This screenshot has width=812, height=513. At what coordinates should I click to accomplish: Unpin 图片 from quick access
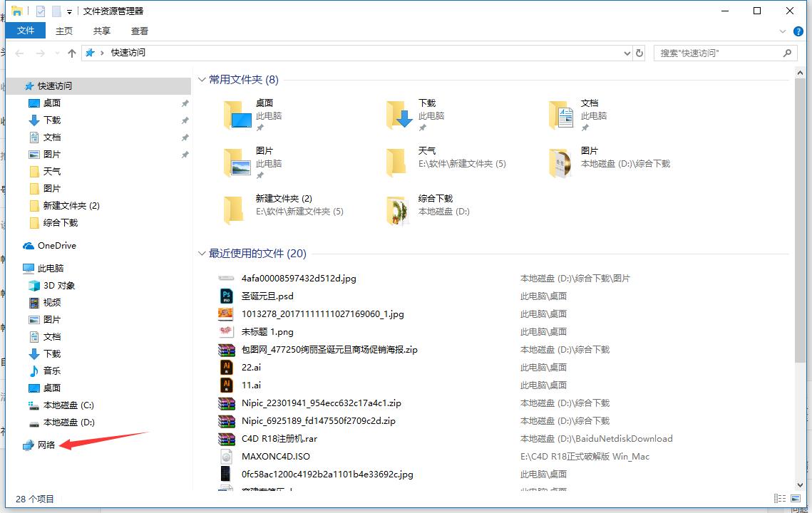pos(185,154)
